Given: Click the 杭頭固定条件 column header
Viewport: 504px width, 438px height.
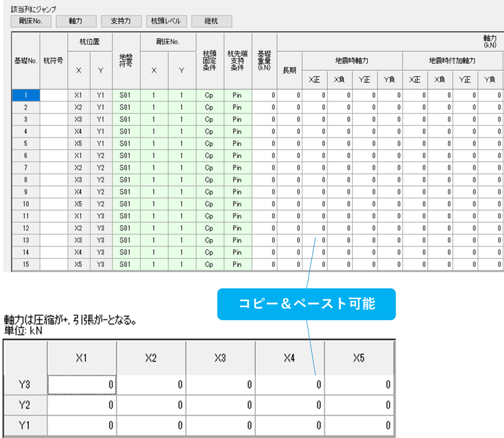Looking at the screenshot, I should (210, 61).
